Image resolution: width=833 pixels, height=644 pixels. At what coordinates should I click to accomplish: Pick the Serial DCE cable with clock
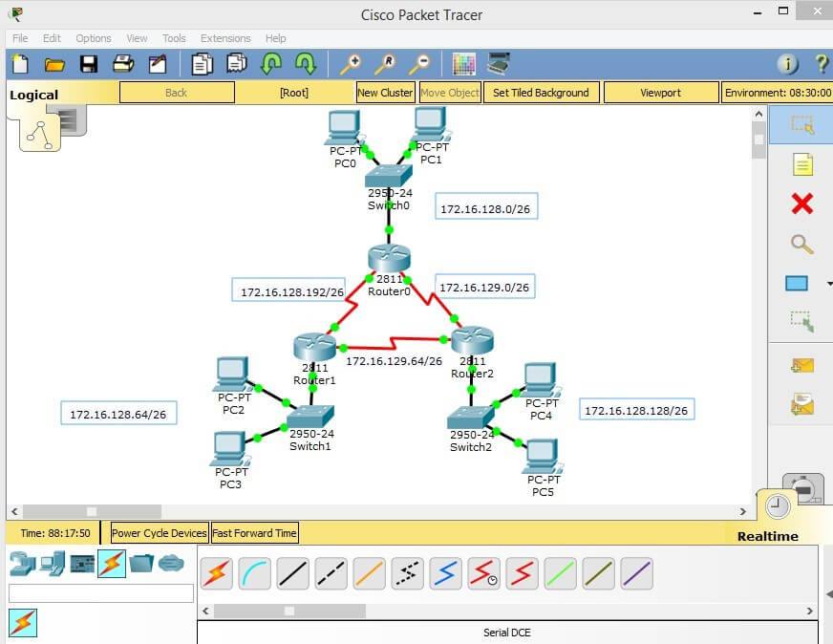coord(484,574)
